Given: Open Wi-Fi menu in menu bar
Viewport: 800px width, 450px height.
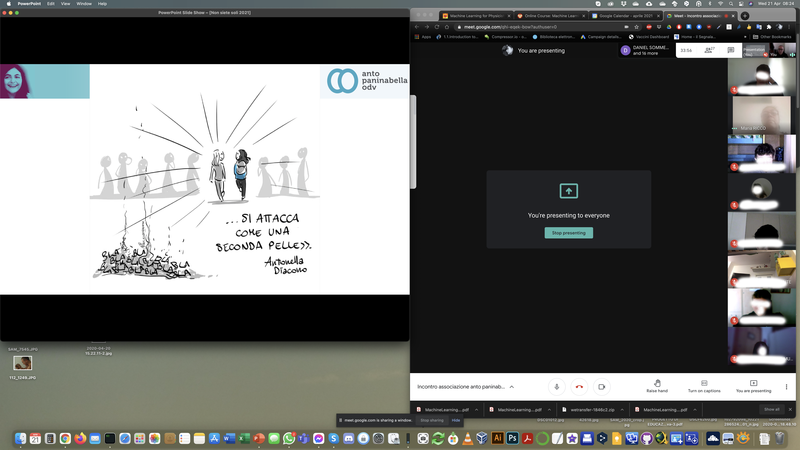Looking at the screenshot, I should (720, 4).
